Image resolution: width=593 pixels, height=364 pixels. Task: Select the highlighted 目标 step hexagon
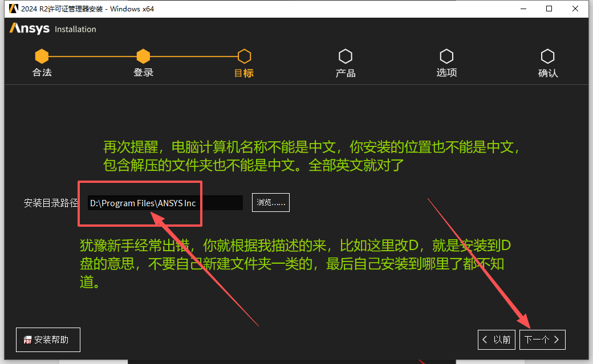pyautogui.click(x=244, y=56)
